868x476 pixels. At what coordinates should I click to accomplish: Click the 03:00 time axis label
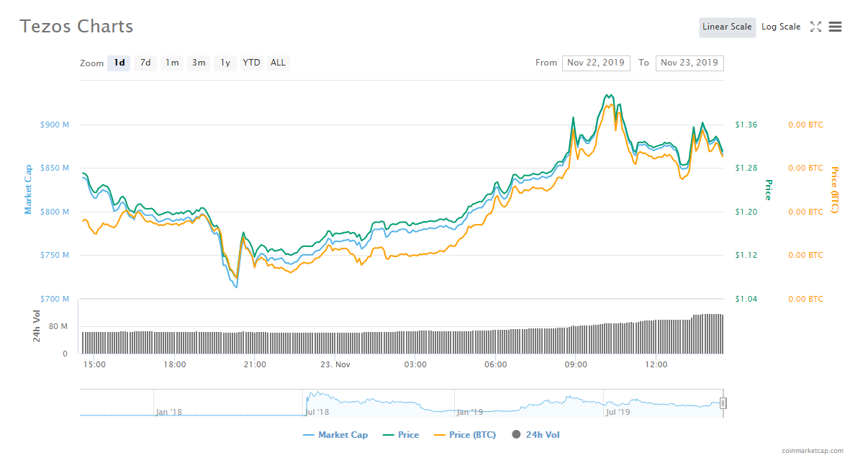click(x=415, y=364)
